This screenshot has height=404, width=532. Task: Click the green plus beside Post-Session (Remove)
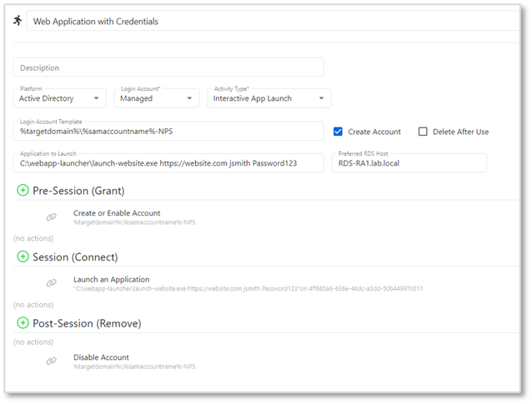click(x=23, y=322)
